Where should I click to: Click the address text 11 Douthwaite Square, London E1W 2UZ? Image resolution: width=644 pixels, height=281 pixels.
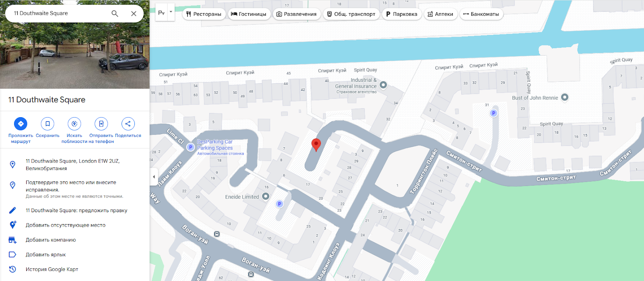point(73,165)
